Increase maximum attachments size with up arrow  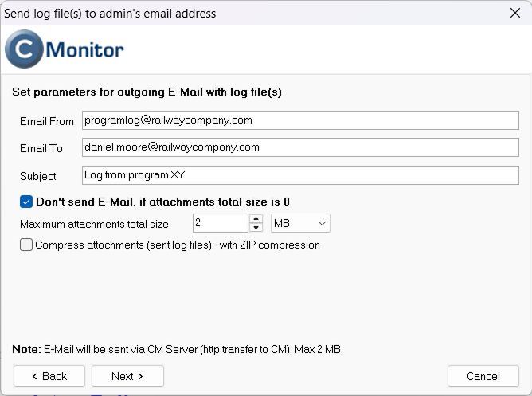coord(256,218)
